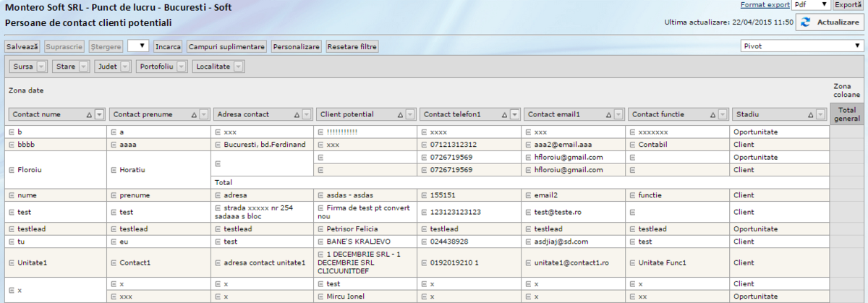The image size is (868, 303).
Task: Collapse the row icon next to Floroiu
Action: 12,170
